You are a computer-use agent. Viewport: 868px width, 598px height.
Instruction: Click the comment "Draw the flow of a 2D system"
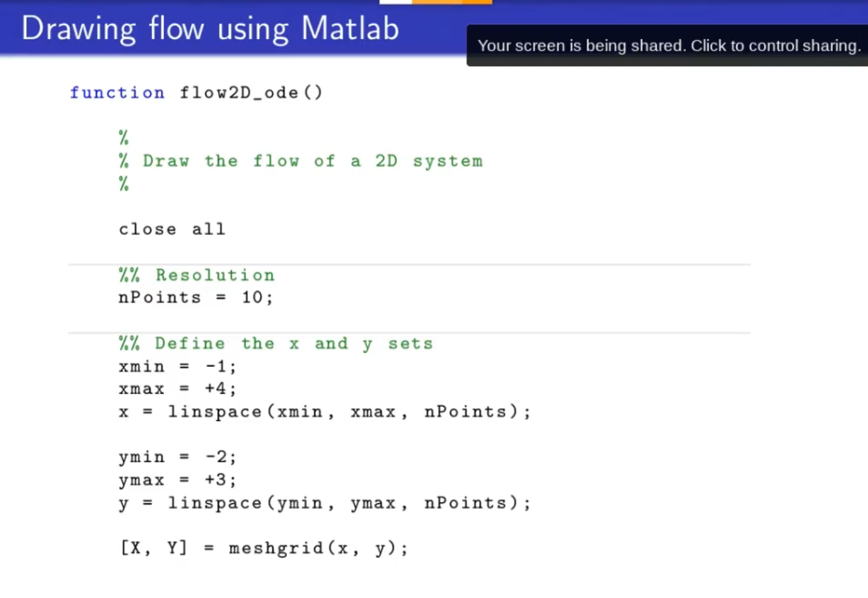(312, 161)
